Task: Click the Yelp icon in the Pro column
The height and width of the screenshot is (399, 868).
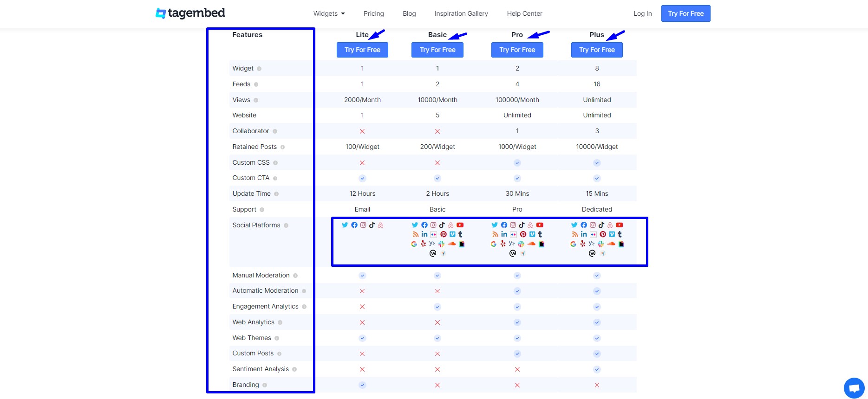Action: coord(503,244)
